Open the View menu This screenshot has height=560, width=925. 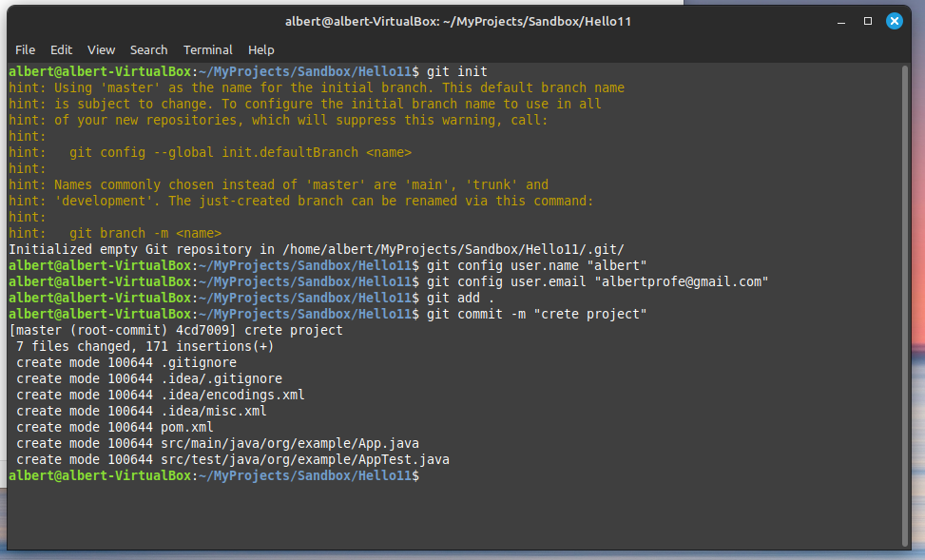pos(101,50)
